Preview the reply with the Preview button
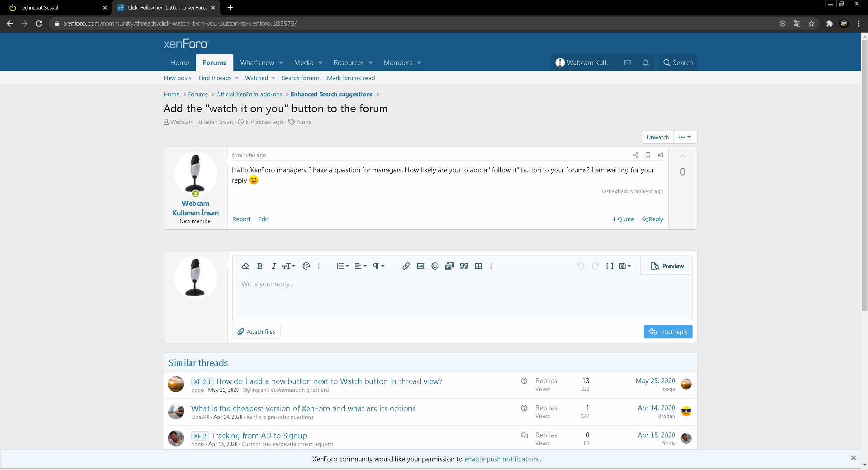This screenshot has height=470, width=868. pyautogui.click(x=667, y=266)
